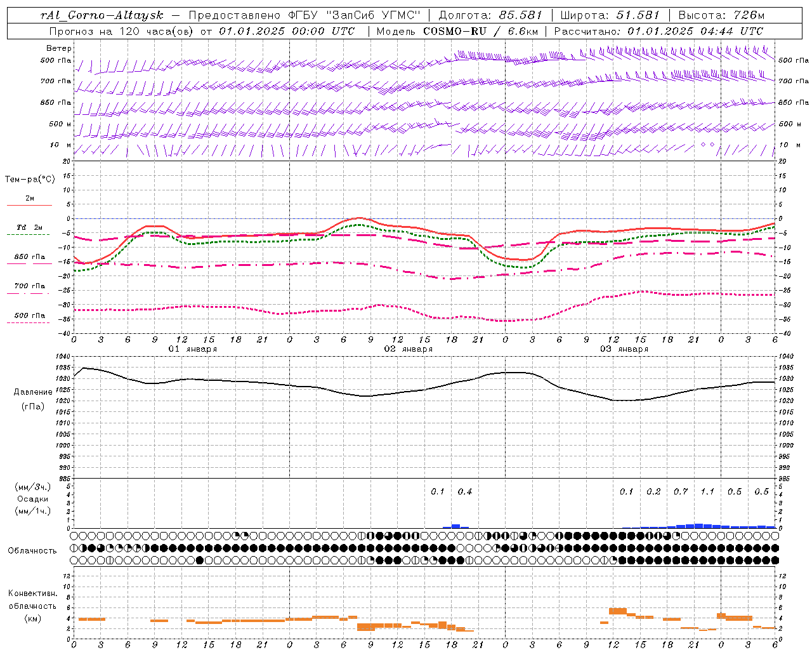Click the Тем-ра(°C) panel label

pos(30,180)
